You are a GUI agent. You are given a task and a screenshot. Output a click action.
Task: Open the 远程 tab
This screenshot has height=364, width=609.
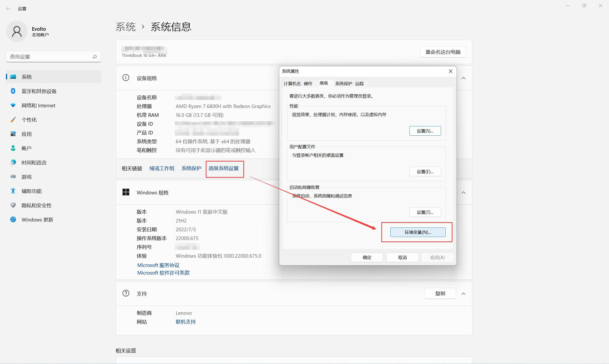[359, 84]
